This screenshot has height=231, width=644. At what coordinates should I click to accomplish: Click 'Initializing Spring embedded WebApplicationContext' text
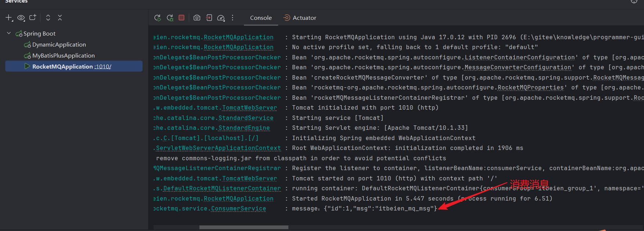(384, 138)
